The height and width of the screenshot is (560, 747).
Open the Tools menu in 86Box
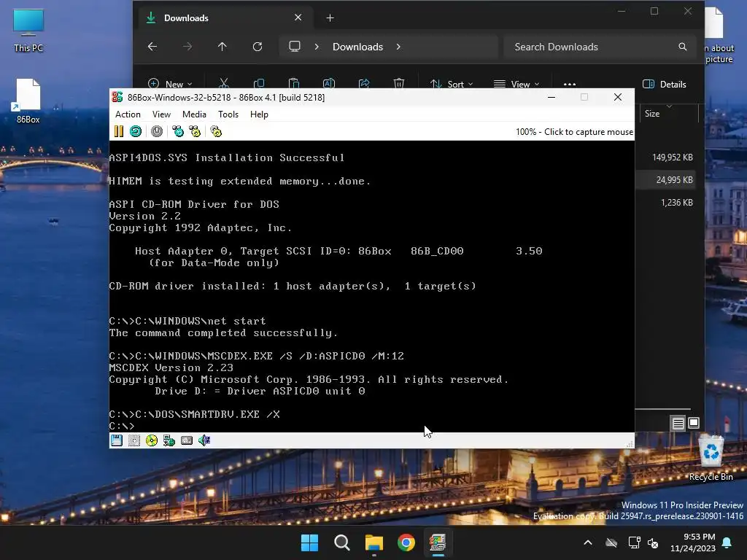pos(228,114)
